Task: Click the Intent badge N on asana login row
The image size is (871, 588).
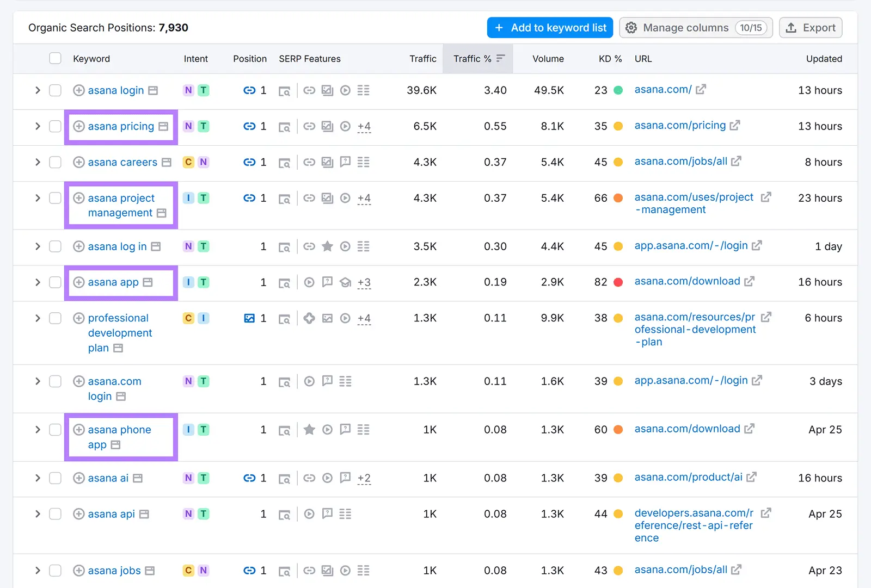Action: pyautogui.click(x=188, y=90)
